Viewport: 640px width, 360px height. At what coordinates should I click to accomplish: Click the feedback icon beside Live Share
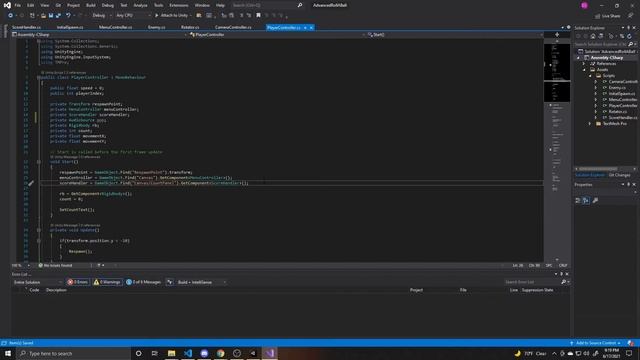(631, 16)
